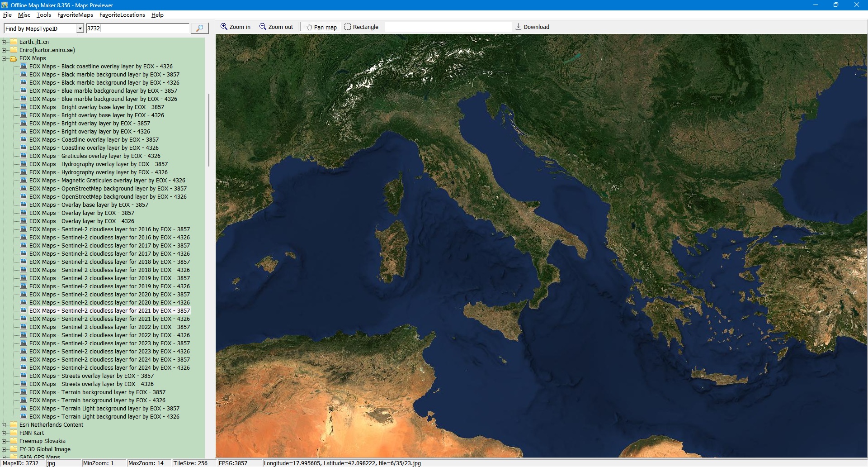Select Terrain Light background layer 3857
Viewport: 868px width, 467px height.
(x=104, y=409)
